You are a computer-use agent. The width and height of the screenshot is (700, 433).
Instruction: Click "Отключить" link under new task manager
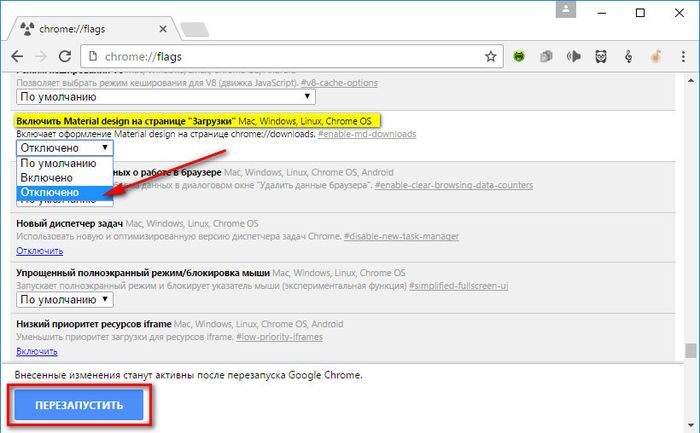click(39, 250)
